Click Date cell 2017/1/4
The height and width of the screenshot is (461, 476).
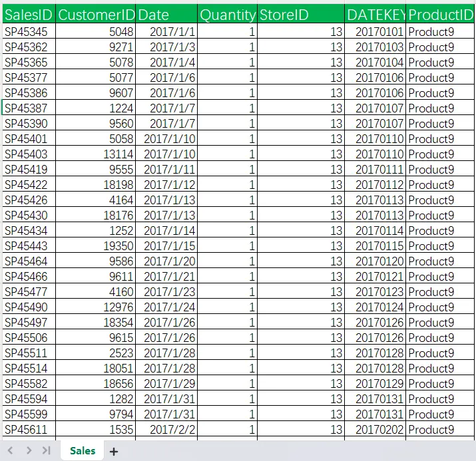[166, 62]
